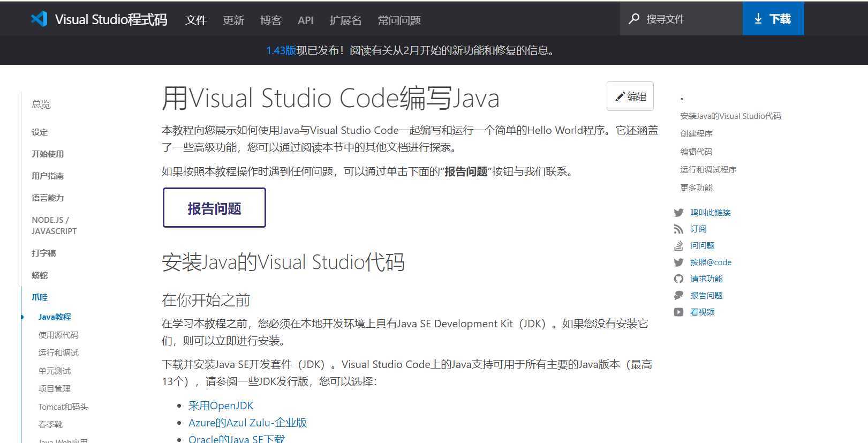
Task: Go to the 博客 navigation item
Action: (x=271, y=20)
